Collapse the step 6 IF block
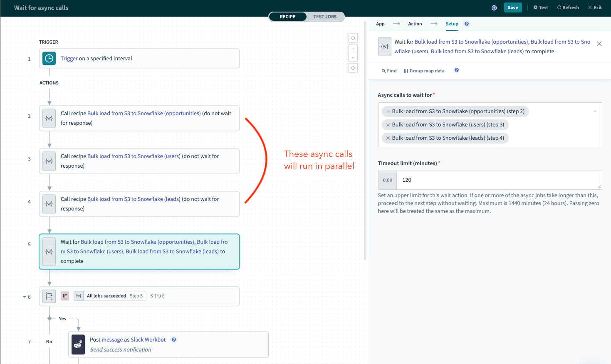The image size is (611, 364). coord(25,297)
